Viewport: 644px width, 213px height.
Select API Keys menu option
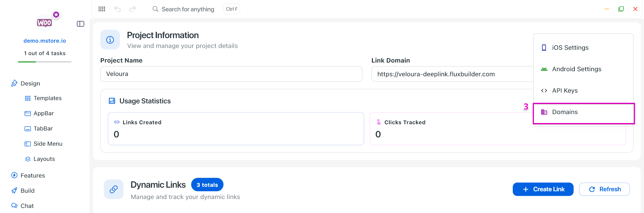point(565,91)
